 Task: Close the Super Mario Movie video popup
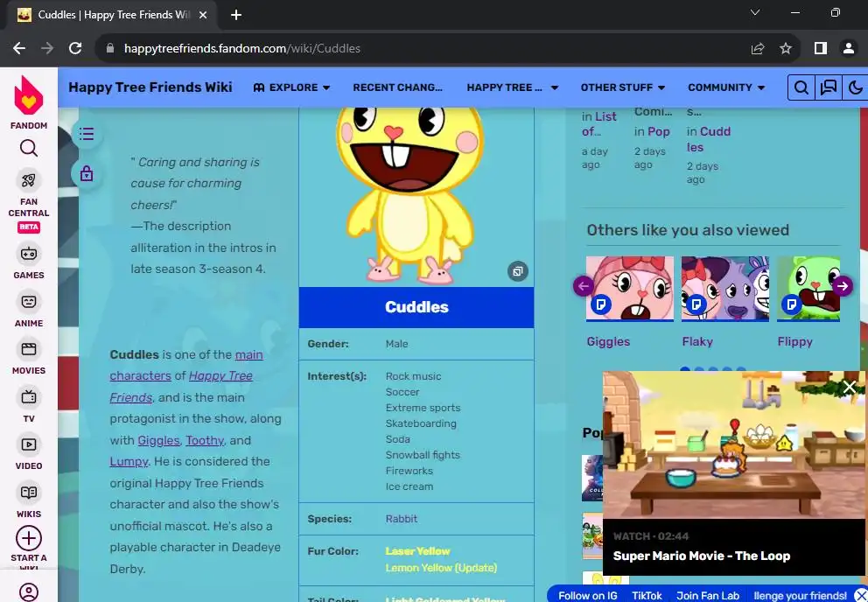point(849,387)
